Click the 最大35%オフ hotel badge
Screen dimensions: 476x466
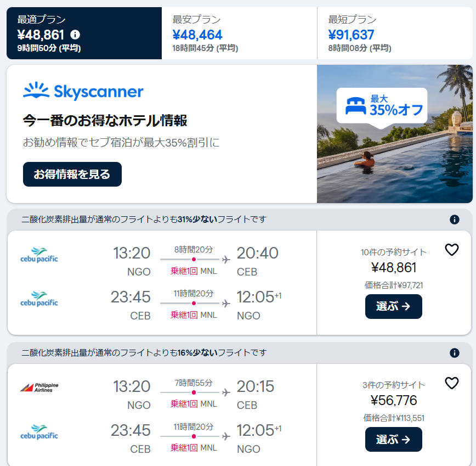coord(382,105)
